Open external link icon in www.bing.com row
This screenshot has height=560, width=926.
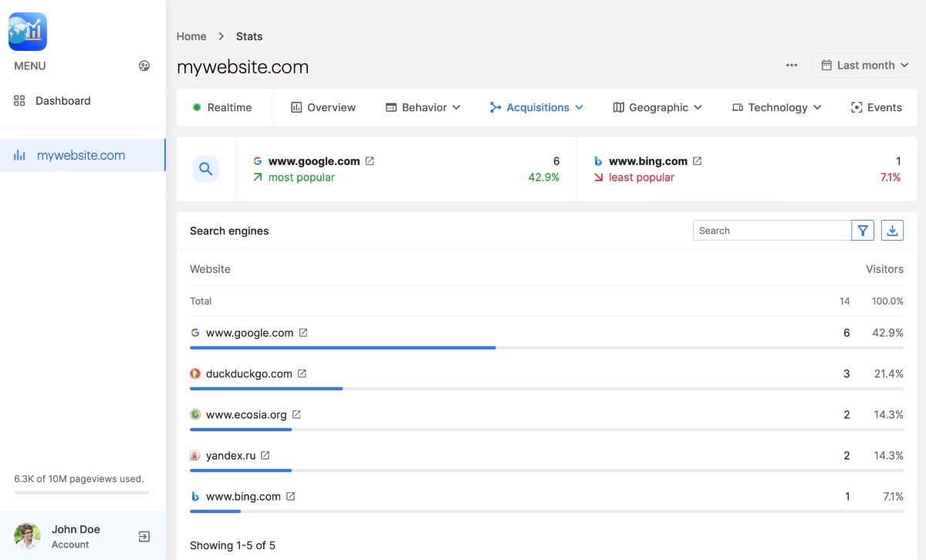pos(290,496)
